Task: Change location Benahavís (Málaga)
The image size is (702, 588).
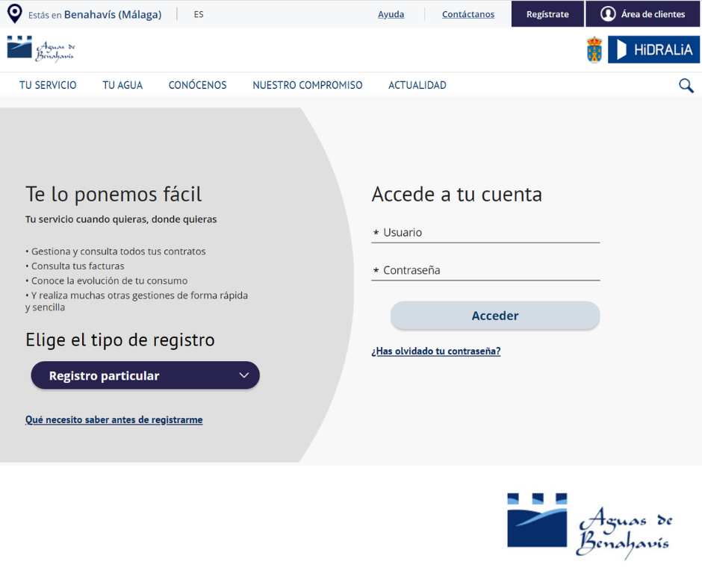Action: tap(112, 14)
